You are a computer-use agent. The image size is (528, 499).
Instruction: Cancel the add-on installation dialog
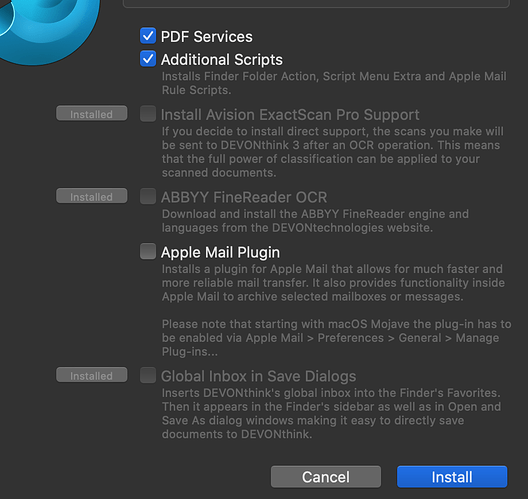(x=326, y=477)
